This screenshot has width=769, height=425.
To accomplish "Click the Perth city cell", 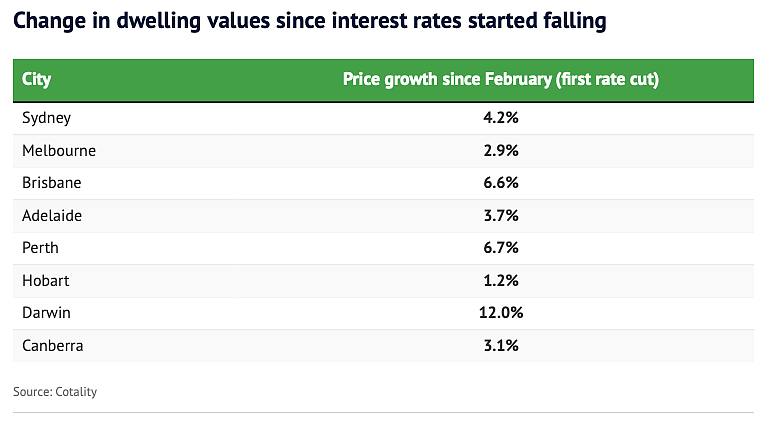I will coord(40,248).
